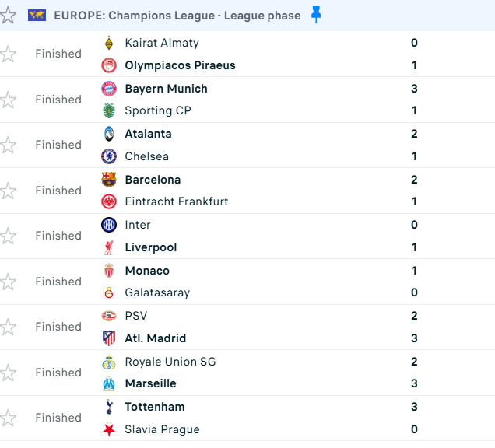Click the Bayern Munich club crest
Viewport: 495px width, 448px height.
[109, 89]
